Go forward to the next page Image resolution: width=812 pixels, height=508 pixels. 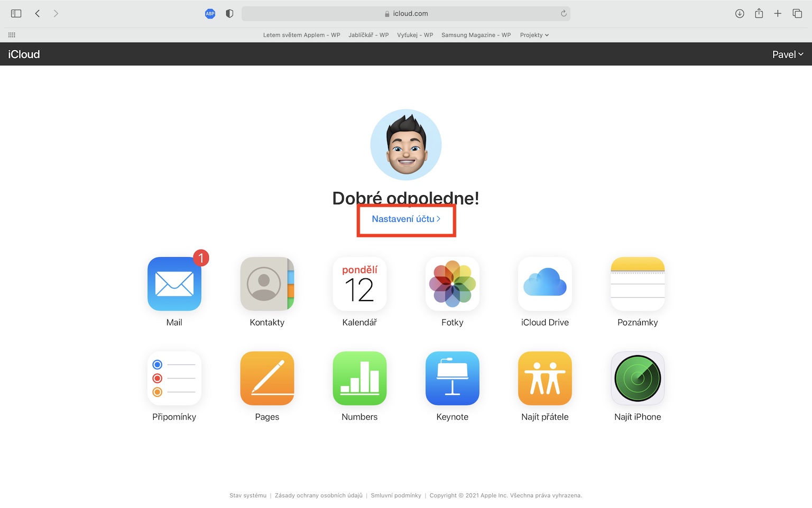tap(56, 13)
